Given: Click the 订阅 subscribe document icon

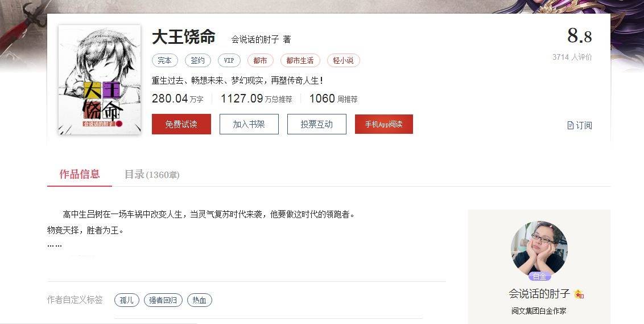Looking at the screenshot, I should [x=570, y=125].
